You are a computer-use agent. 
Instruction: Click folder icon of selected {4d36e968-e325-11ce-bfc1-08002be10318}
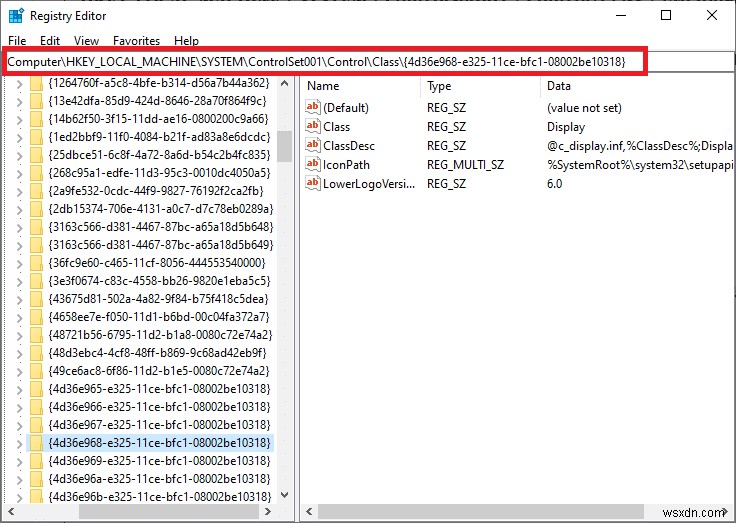coord(36,443)
